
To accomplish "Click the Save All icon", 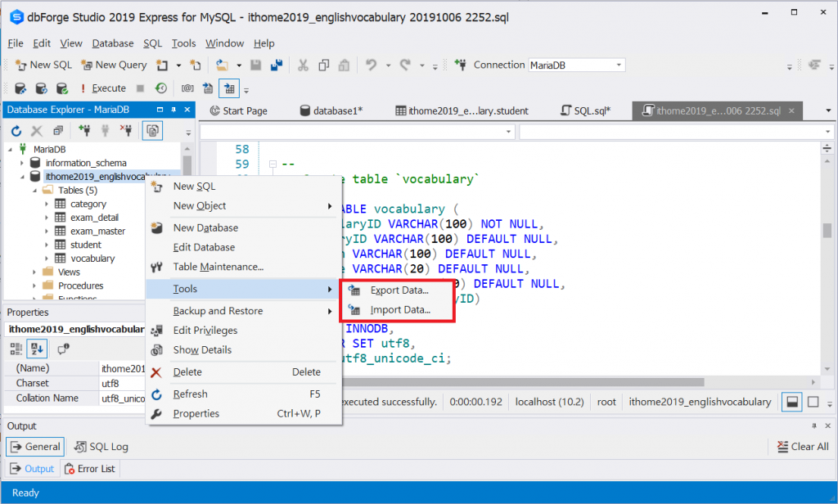I will [277, 65].
